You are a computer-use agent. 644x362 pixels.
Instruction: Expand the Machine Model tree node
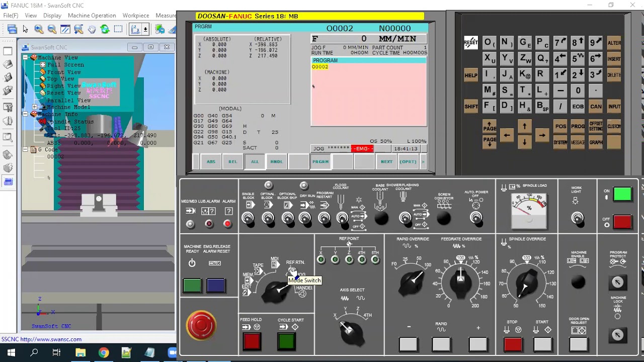[x=35, y=107]
